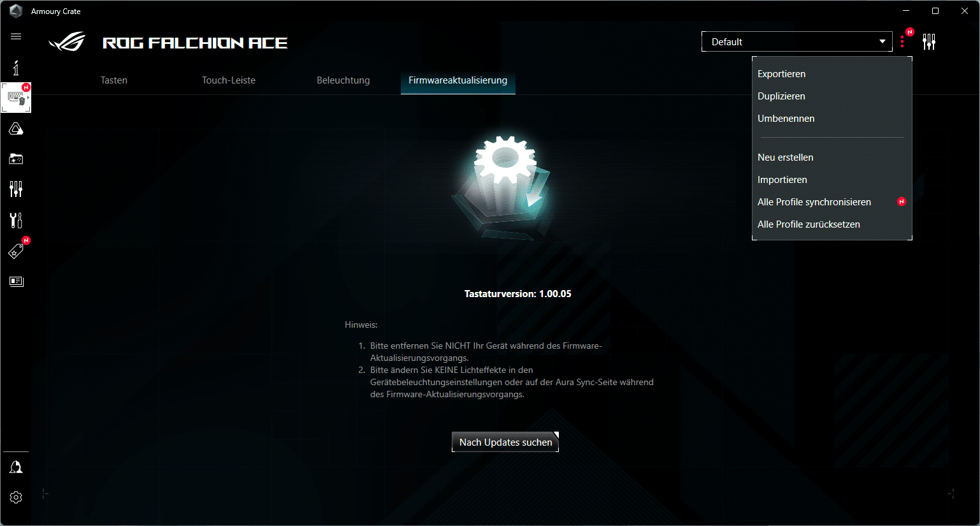Expand the hamburger navigation menu

(16, 36)
